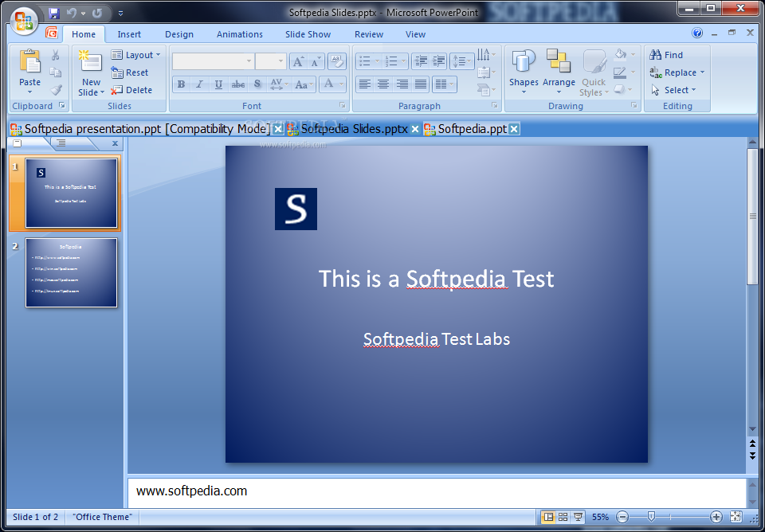Open the Arrange objects menu
Viewport: 765px width, 532px height.
coord(559,72)
